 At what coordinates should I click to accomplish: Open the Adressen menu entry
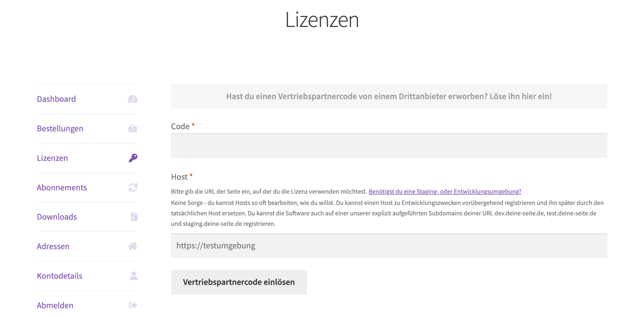53,246
